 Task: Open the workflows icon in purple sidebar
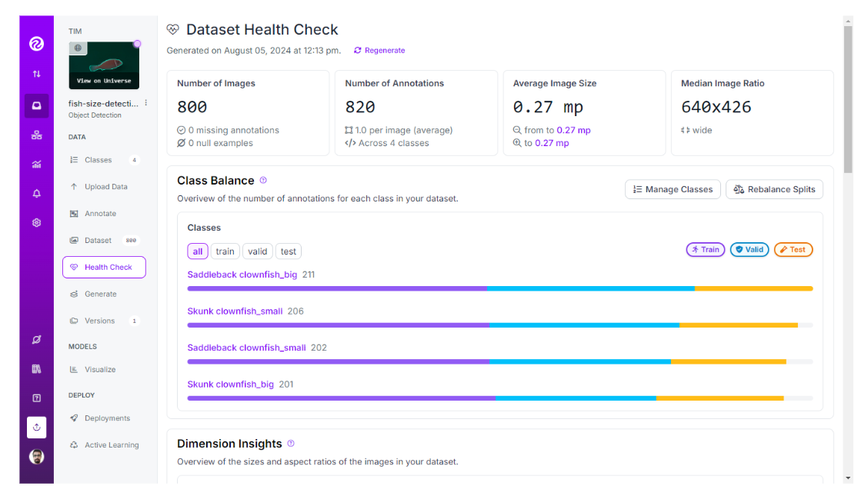point(36,135)
